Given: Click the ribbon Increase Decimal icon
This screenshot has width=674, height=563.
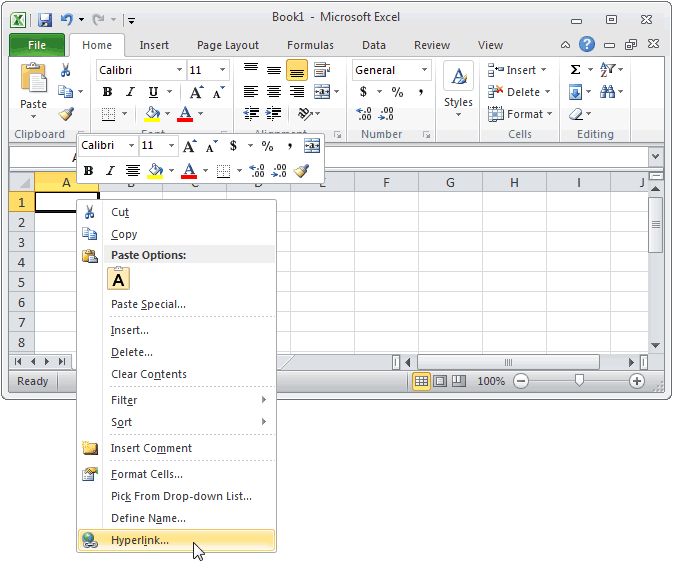Looking at the screenshot, I should click(364, 114).
